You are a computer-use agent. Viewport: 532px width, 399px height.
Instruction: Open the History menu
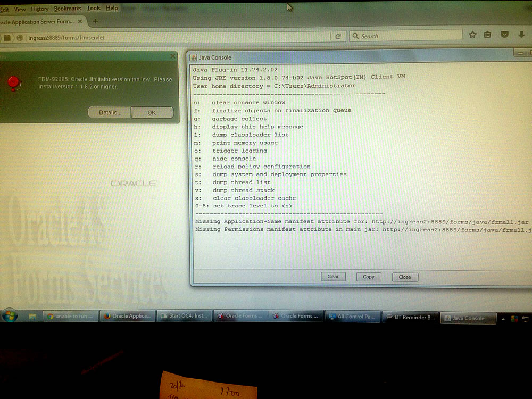tap(39, 9)
